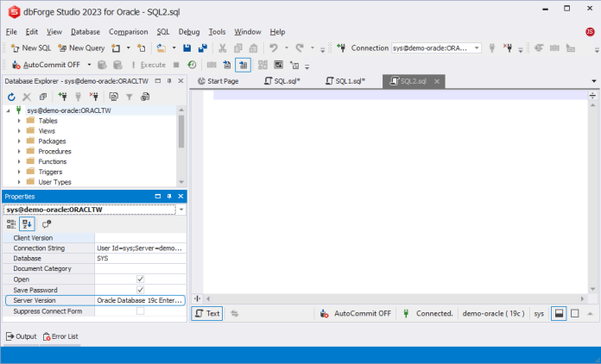Refresh the Database Explorer tree
The width and height of the screenshot is (601, 364).
[x=11, y=97]
